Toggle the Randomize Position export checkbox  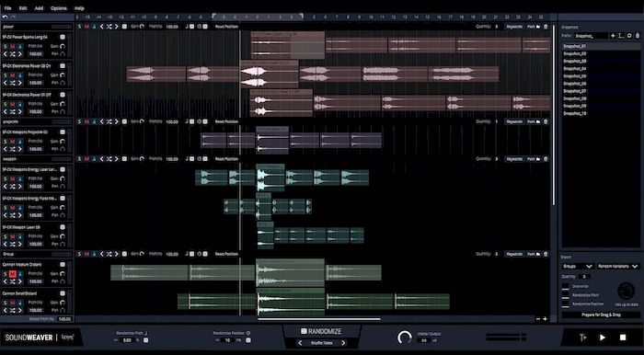point(566,303)
